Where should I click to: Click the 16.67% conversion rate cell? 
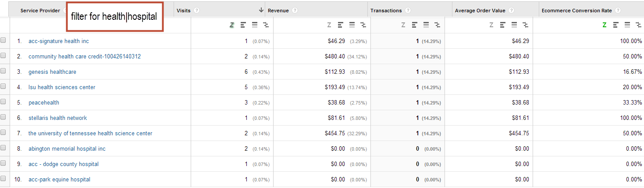[x=632, y=72]
